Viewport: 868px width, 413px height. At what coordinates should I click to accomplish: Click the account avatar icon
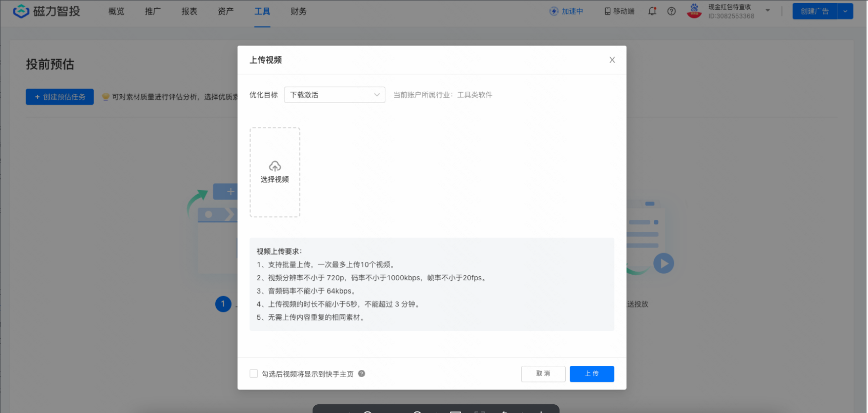pyautogui.click(x=694, y=11)
